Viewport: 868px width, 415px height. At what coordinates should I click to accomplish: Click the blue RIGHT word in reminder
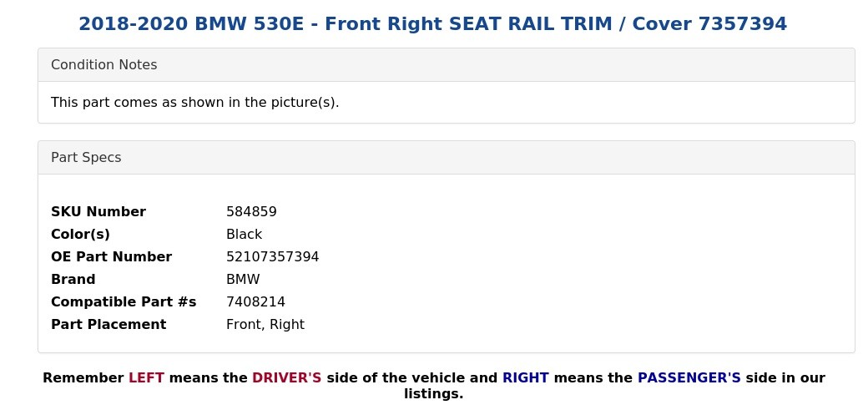[x=525, y=378]
